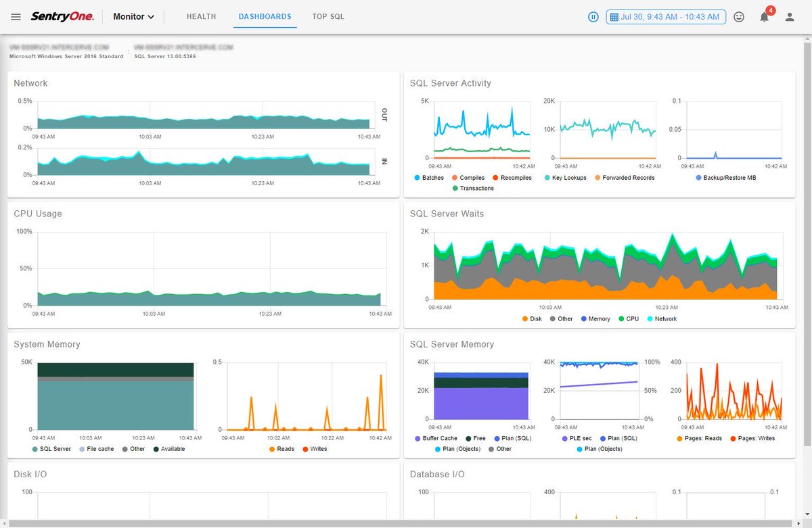812x528 pixels.
Task: Expand the Monitor dropdown menu
Action: pyautogui.click(x=134, y=17)
